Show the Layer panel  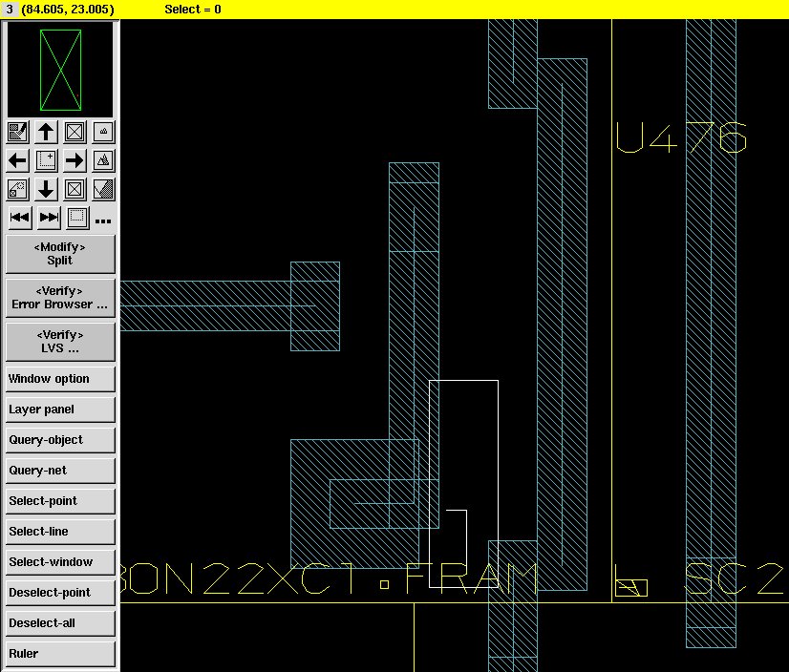(x=60, y=409)
